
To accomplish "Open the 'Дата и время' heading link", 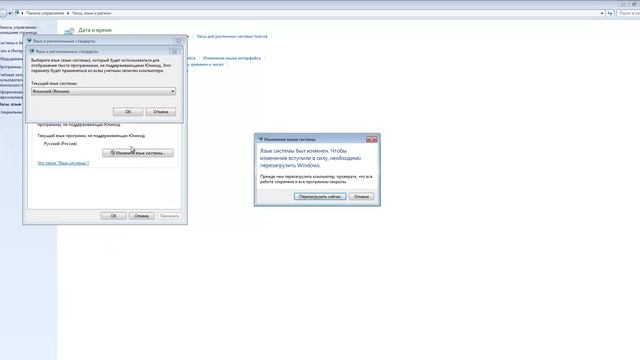I will tap(95, 30).
